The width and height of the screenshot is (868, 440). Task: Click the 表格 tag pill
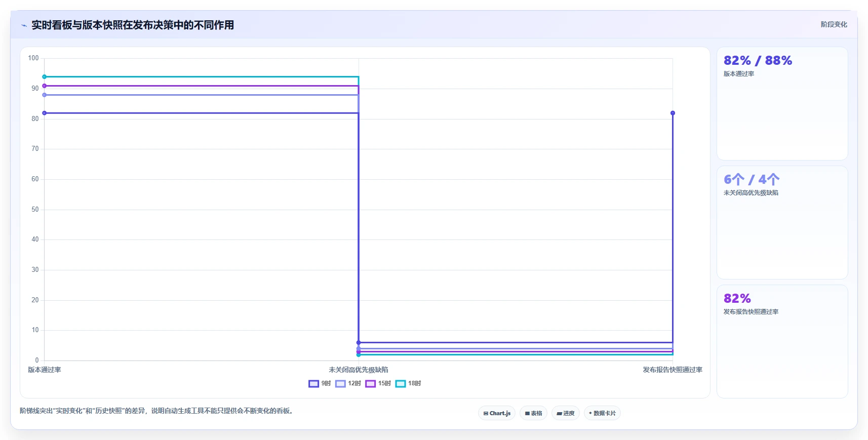click(533, 413)
